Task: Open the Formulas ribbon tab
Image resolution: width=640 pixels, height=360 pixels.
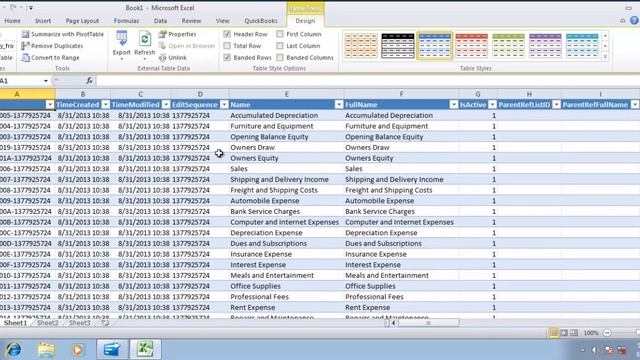Action: pyautogui.click(x=126, y=21)
